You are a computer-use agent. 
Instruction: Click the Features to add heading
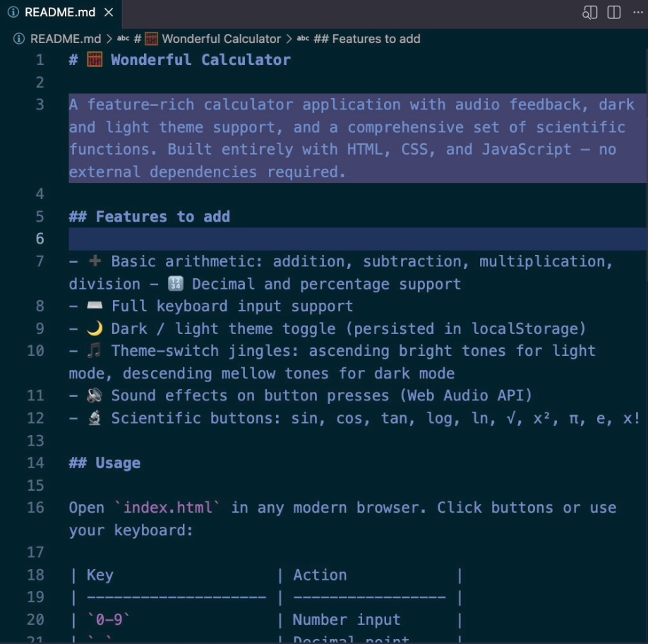(148, 216)
